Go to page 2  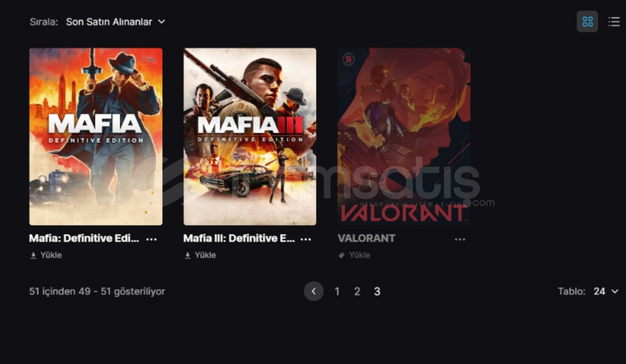[357, 292]
